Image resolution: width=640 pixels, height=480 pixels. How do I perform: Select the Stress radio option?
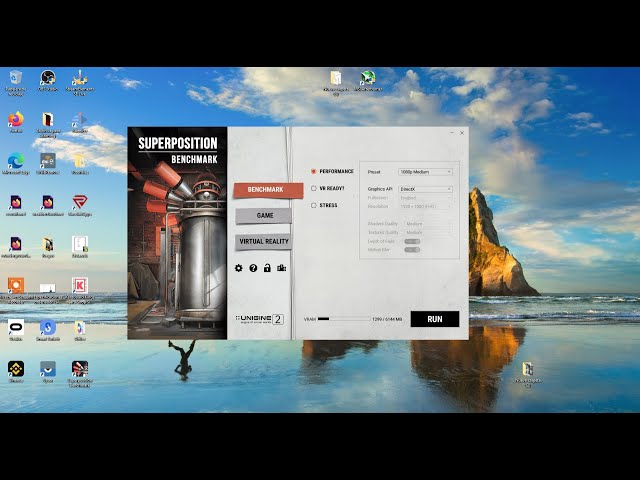pyautogui.click(x=313, y=205)
